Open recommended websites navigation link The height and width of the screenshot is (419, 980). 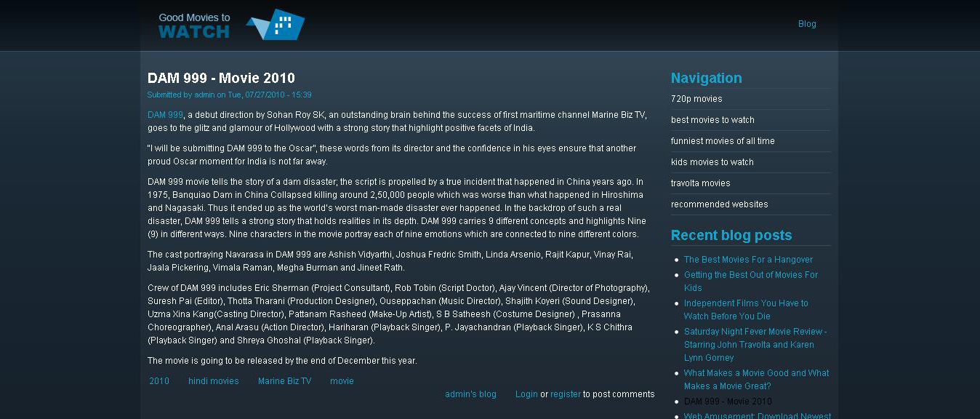point(719,204)
